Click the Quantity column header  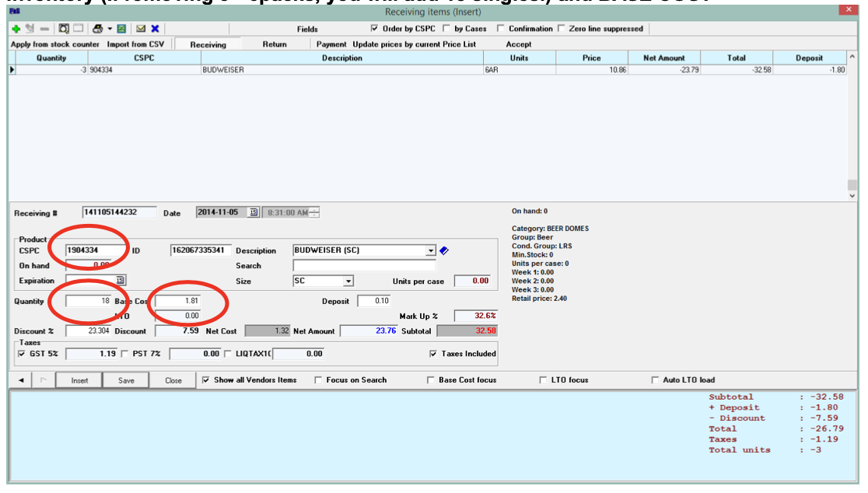[51, 58]
